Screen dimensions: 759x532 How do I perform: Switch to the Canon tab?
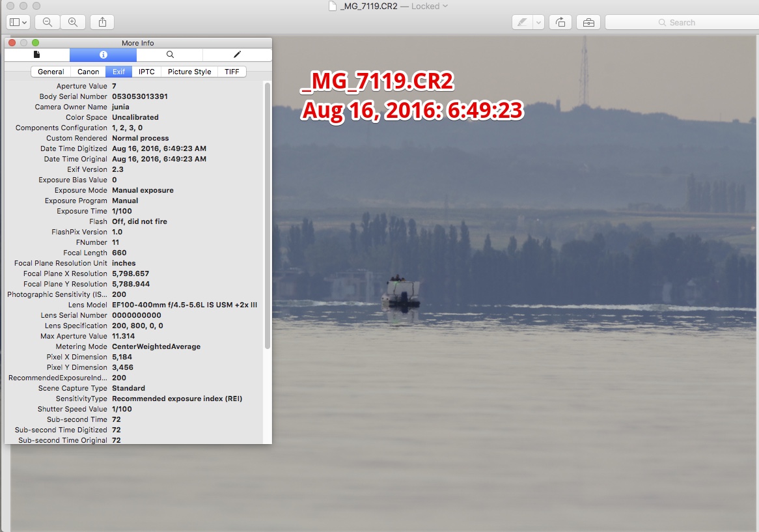(88, 72)
